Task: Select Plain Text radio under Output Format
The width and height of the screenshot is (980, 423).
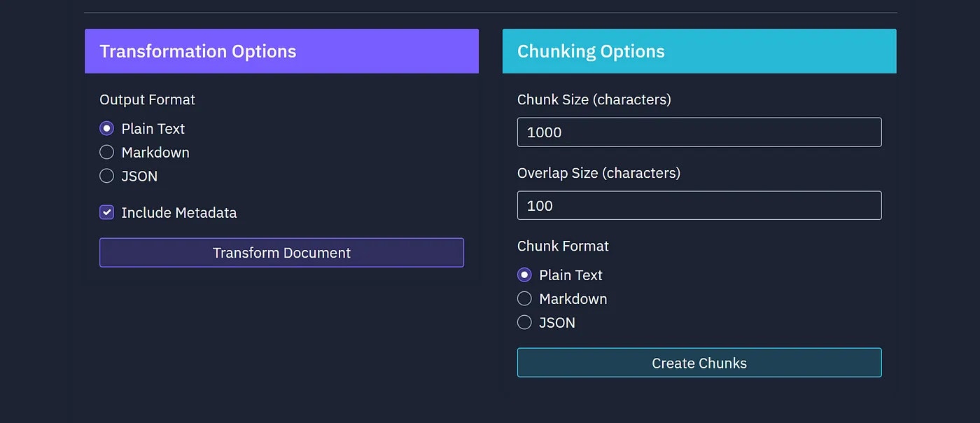Action: click(x=106, y=129)
